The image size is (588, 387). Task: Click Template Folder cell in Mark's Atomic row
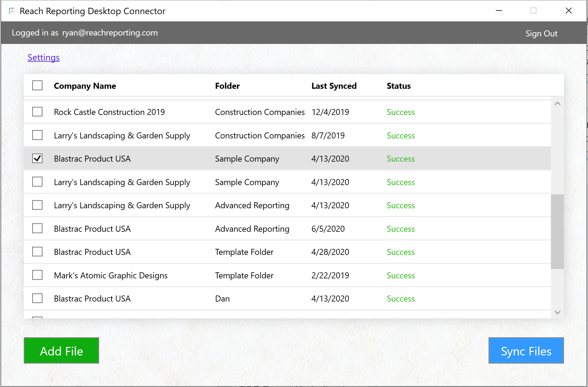click(244, 275)
